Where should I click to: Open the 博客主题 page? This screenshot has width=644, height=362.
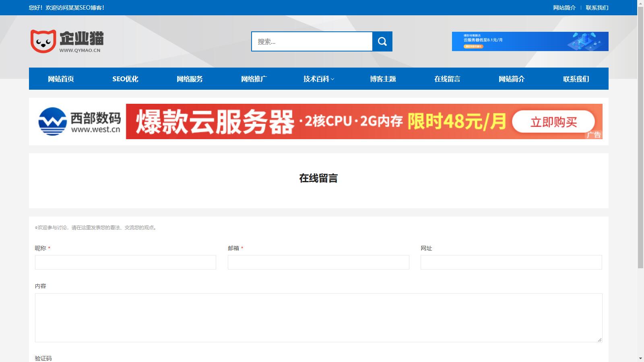tap(383, 79)
